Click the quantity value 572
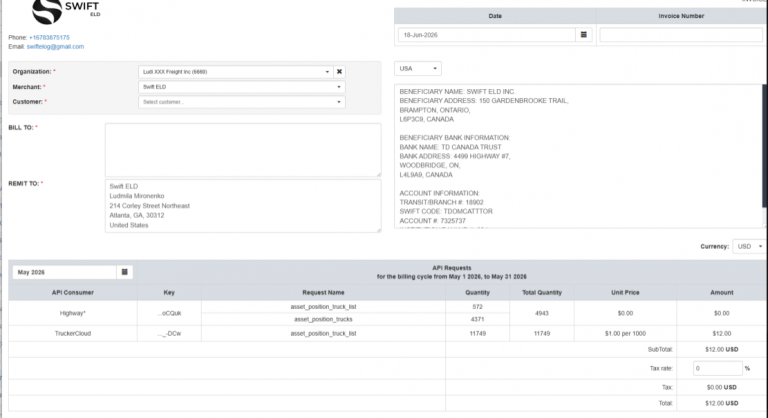768x418 pixels. [478, 307]
